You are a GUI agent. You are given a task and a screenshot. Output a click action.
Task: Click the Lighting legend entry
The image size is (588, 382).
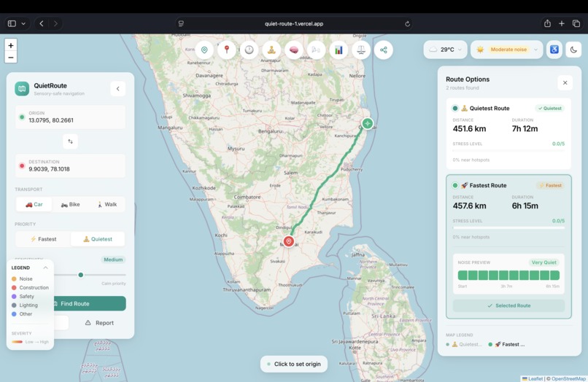25,305
